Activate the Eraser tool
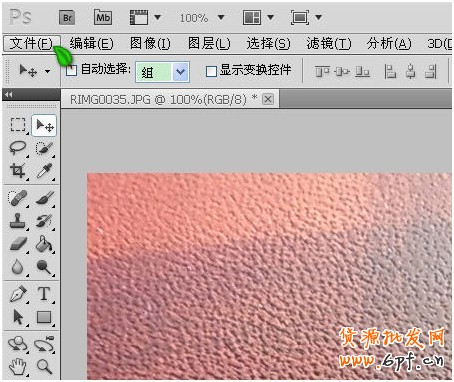 (x=18, y=244)
